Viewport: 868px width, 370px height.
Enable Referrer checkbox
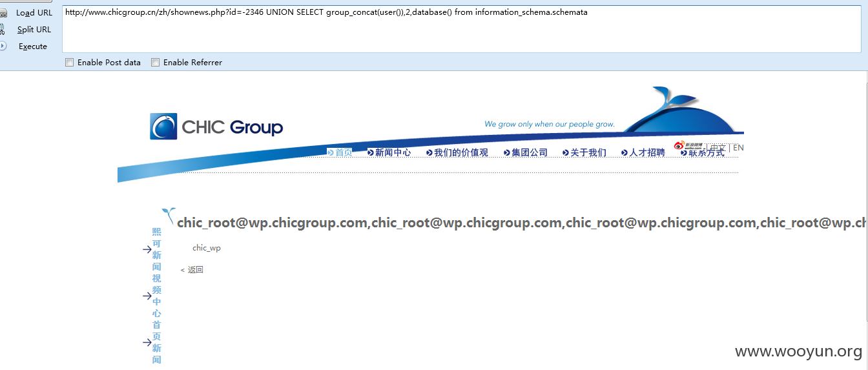(x=155, y=63)
